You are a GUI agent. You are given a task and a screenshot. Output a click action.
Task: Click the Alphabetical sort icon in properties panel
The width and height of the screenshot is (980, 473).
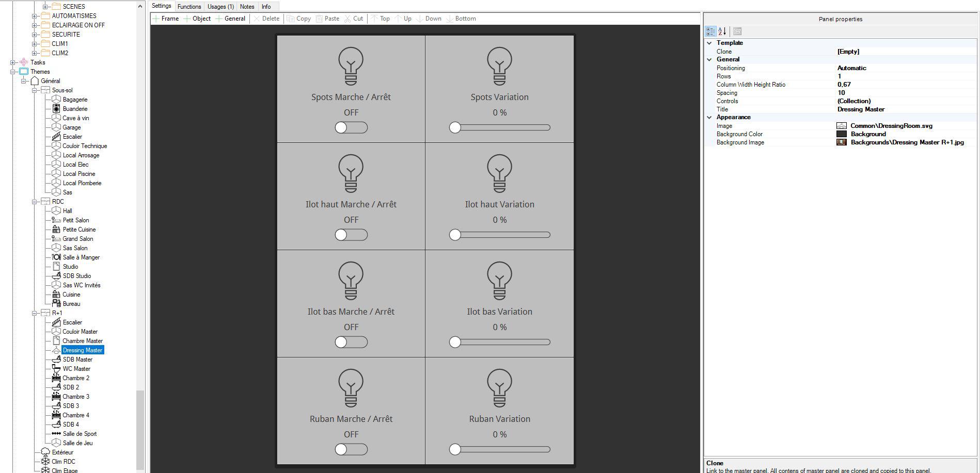[722, 31]
